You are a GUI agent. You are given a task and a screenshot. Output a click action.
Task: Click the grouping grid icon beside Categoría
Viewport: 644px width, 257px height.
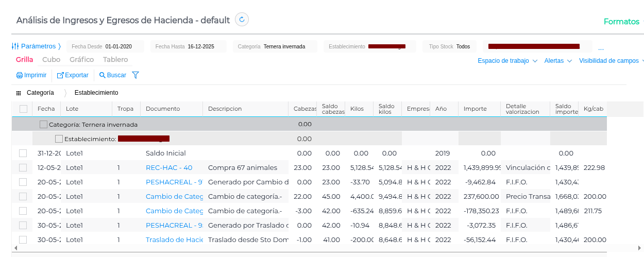19,93
